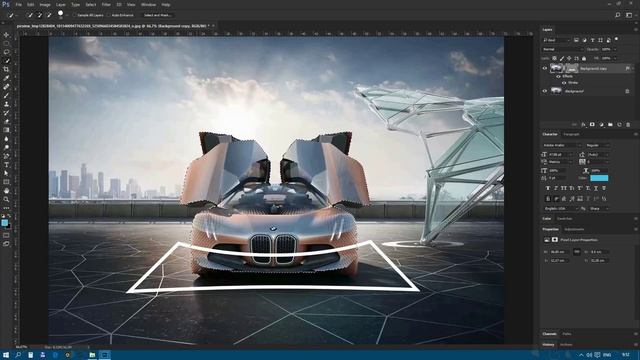Select the Hand tool
The width and height of the screenshot is (640, 360).
click(x=6, y=191)
